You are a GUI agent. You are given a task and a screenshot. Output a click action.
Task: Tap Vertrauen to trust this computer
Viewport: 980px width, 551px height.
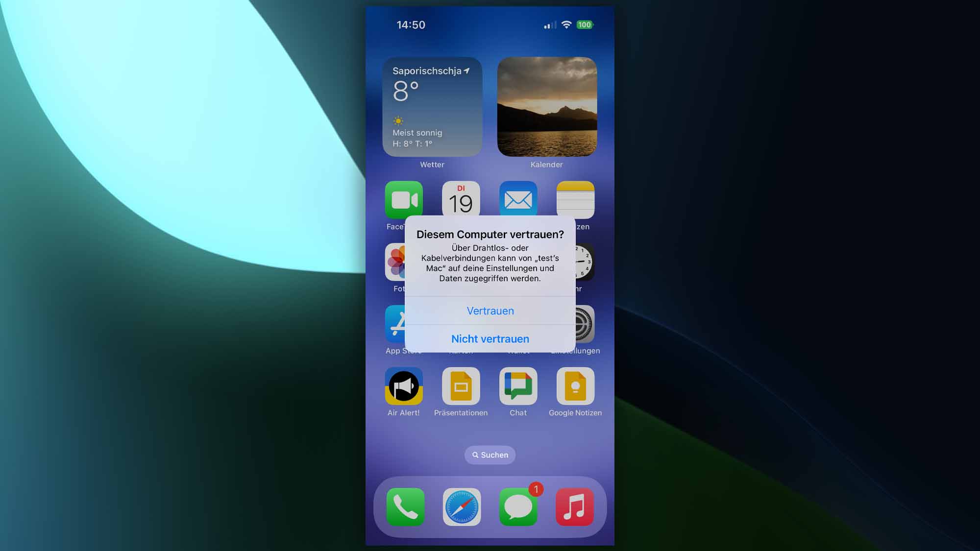click(x=490, y=310)
